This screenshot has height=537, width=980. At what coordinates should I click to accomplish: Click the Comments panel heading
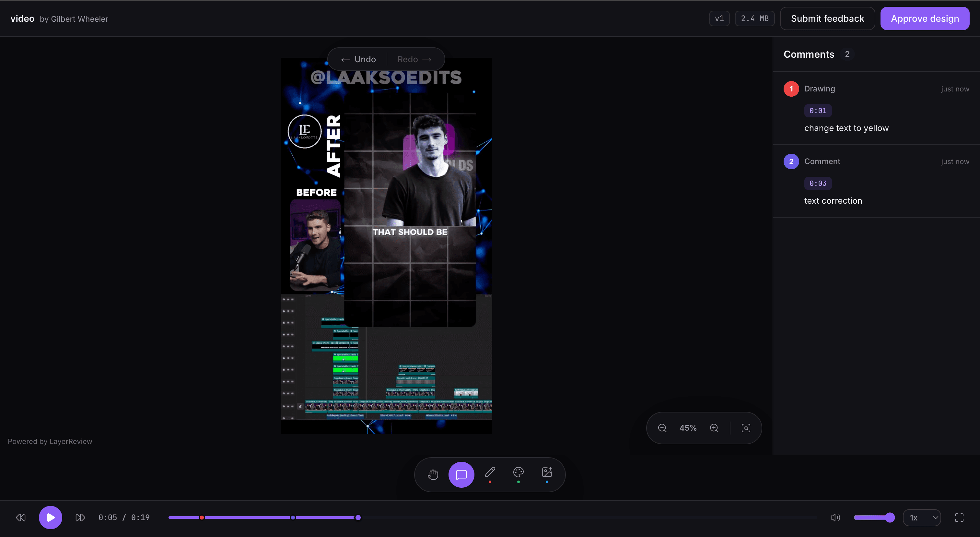click(809, 54)
